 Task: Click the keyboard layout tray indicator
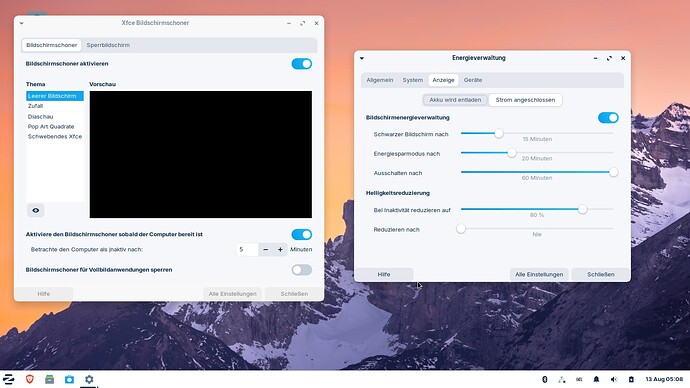click(x=579, y=379)
